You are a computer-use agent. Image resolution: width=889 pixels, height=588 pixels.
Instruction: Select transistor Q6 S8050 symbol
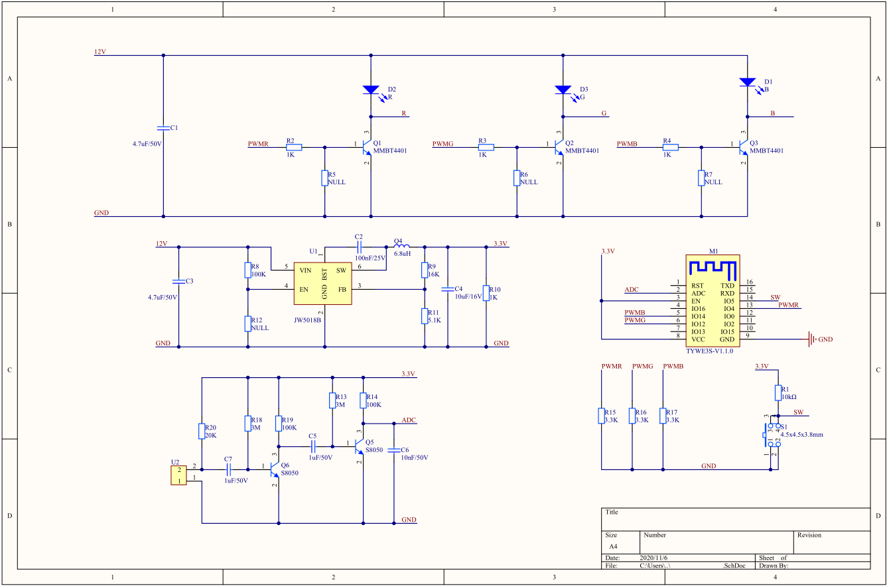click(273, 470)
